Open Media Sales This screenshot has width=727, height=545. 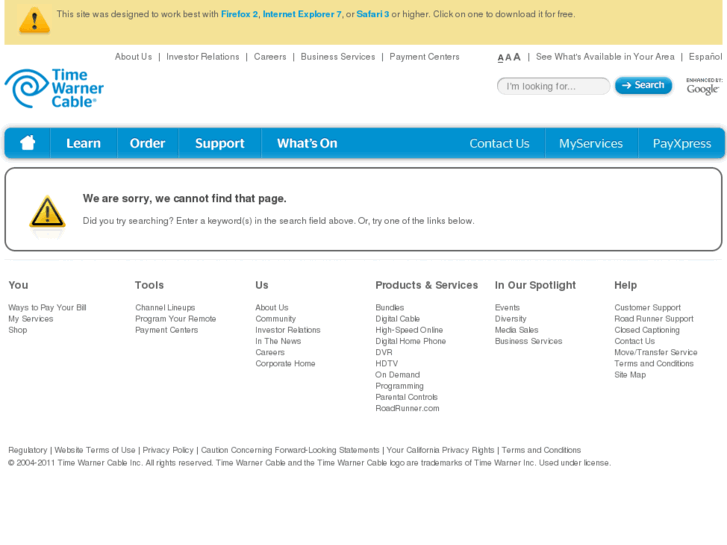517,330
